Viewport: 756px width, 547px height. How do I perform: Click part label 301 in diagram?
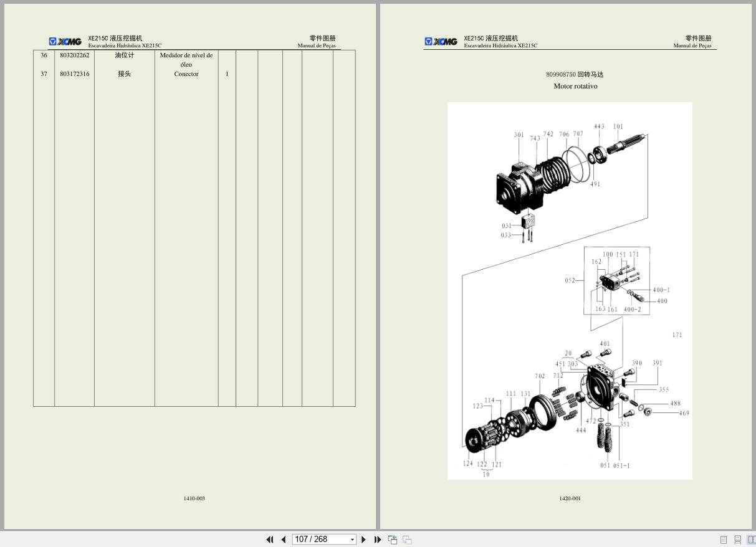point(519,135)
